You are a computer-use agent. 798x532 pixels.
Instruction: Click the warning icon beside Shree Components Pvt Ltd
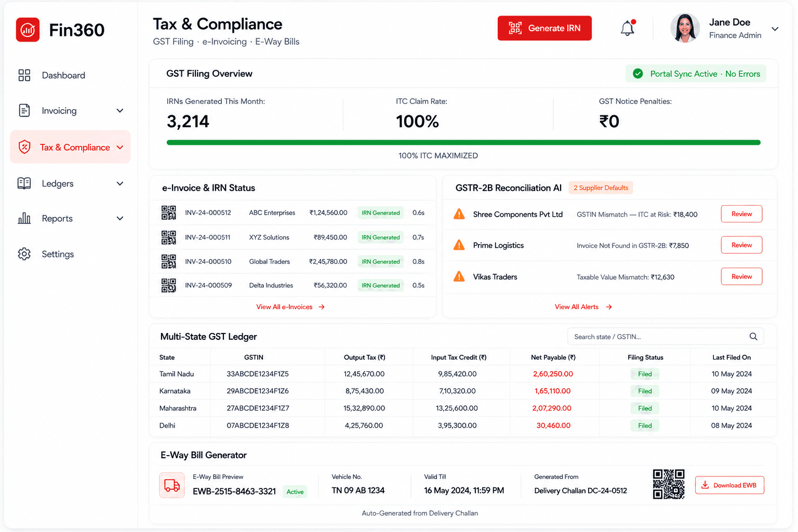[459, 214]
